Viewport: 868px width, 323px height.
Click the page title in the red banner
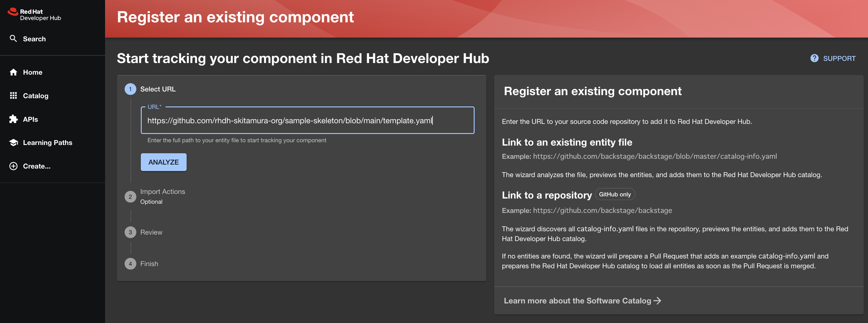[x=235, y=17]
